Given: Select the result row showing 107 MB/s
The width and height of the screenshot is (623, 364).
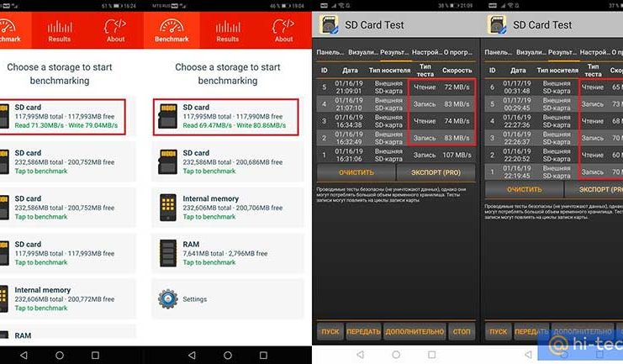Looking at the screenshot, I should (x=394, y=155).
